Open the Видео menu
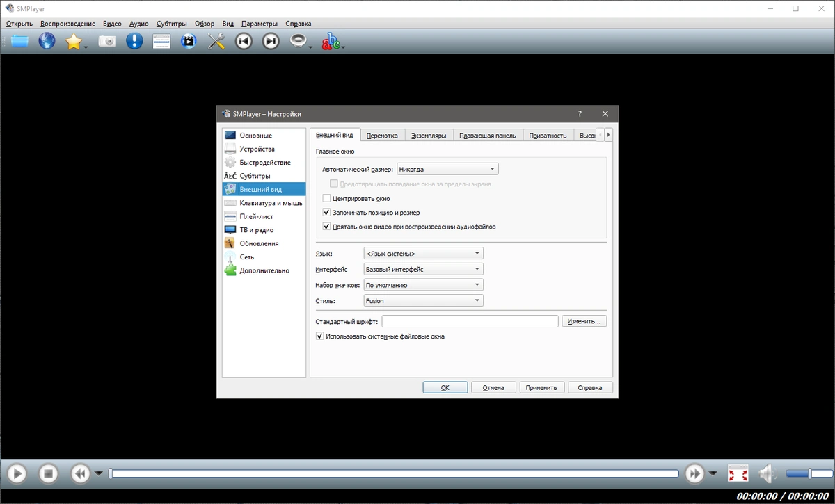The image size is (835, 504). 112,24
